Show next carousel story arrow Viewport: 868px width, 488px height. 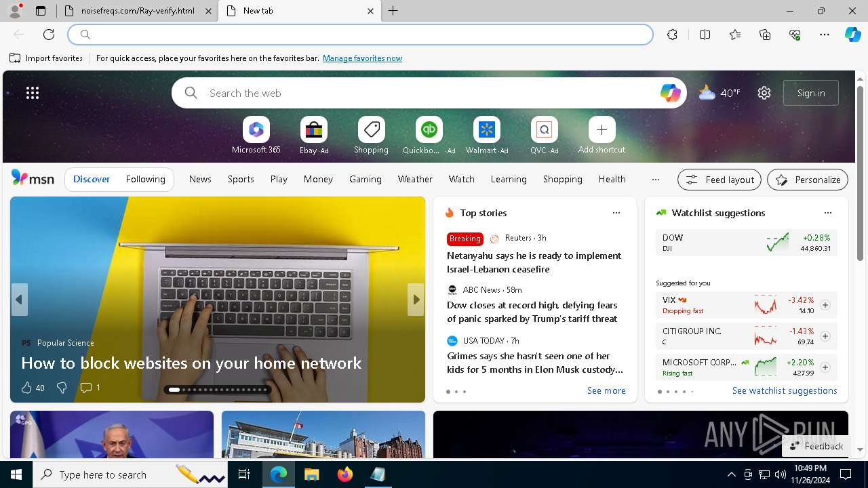click(416, 300)
